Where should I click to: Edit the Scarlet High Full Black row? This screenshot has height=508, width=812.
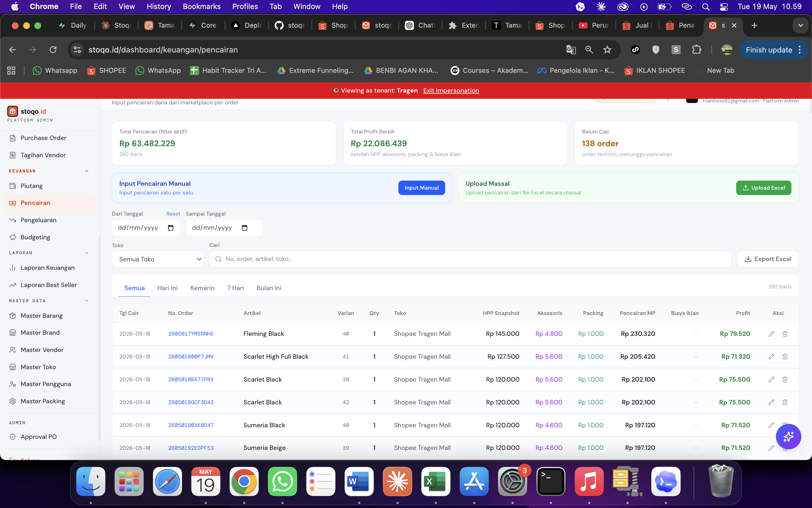771,356
